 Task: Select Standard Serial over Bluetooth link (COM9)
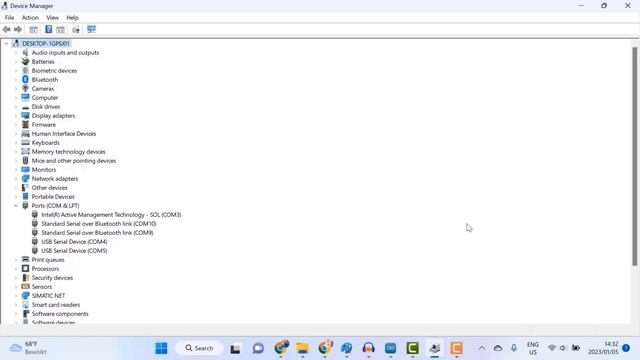point(97,233)
